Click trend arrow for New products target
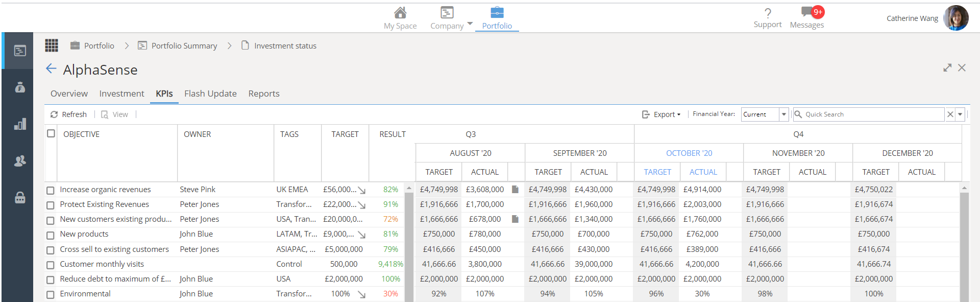 pos(362,235)
